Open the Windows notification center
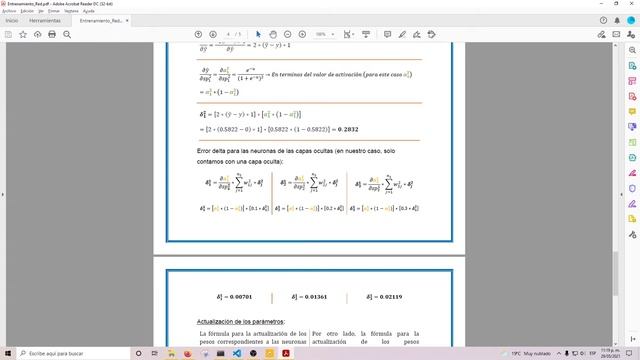This screenshot has height=360, width=640. (x=629, y=353)
